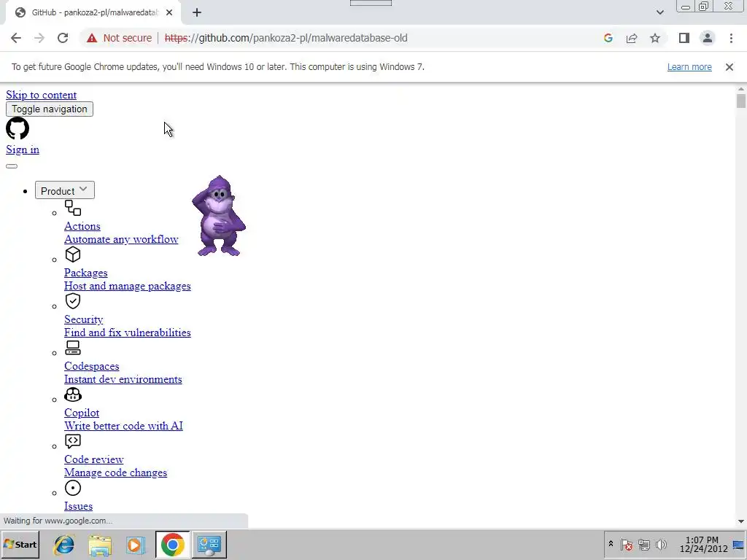The width and height of the screenshot is (747, 560).
Task: Open Chrome side panel
Action: (x=684, y=38)
